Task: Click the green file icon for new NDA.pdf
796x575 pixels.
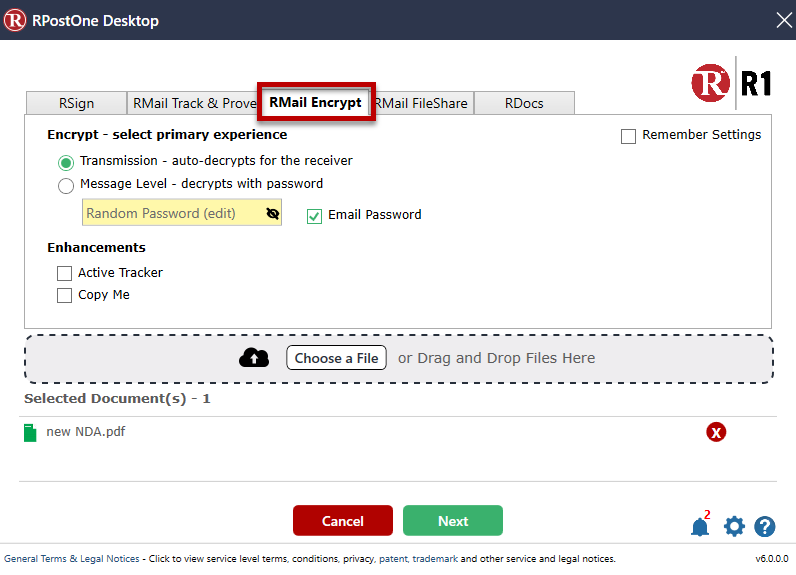Action: 30,433
